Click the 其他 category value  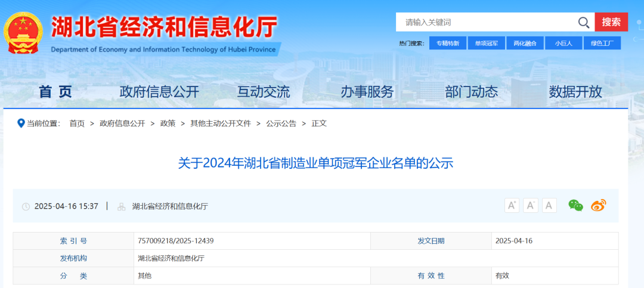(x=144, y=276)
